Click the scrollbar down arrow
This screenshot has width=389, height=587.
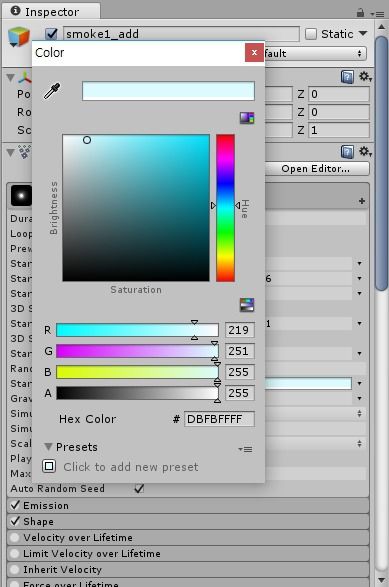[x=382, y=580]
